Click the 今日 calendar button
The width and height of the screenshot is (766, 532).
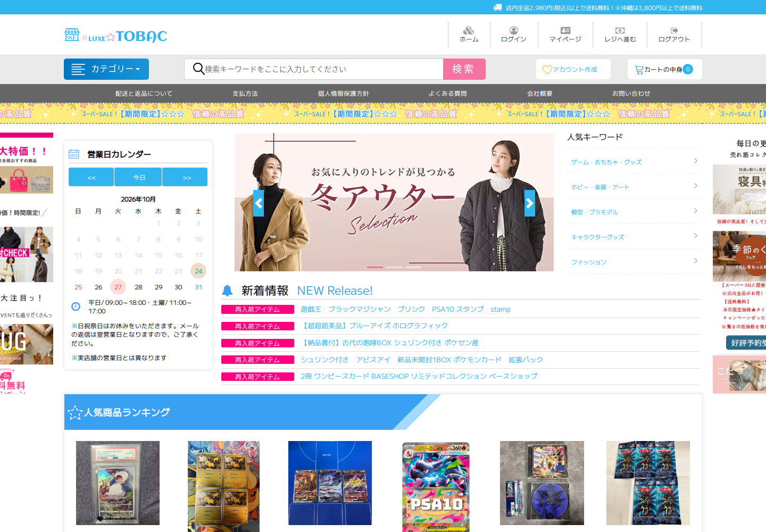click(x=139, y=177)
